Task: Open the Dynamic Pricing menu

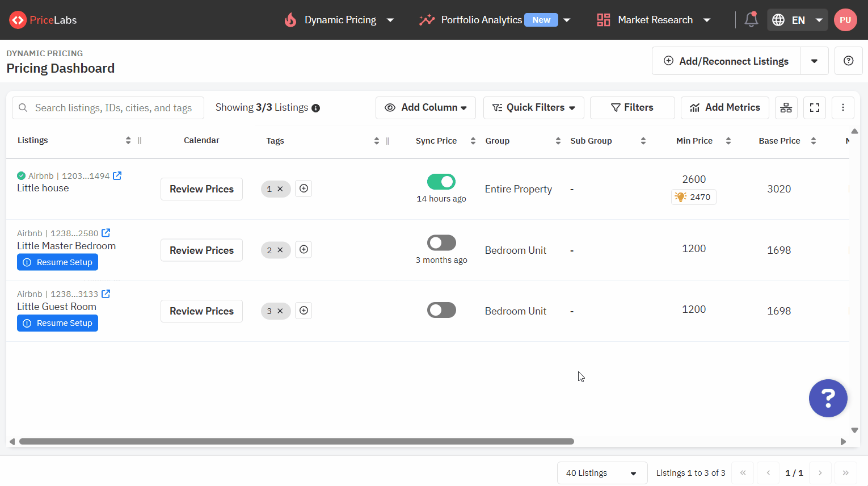Action: 339,20
